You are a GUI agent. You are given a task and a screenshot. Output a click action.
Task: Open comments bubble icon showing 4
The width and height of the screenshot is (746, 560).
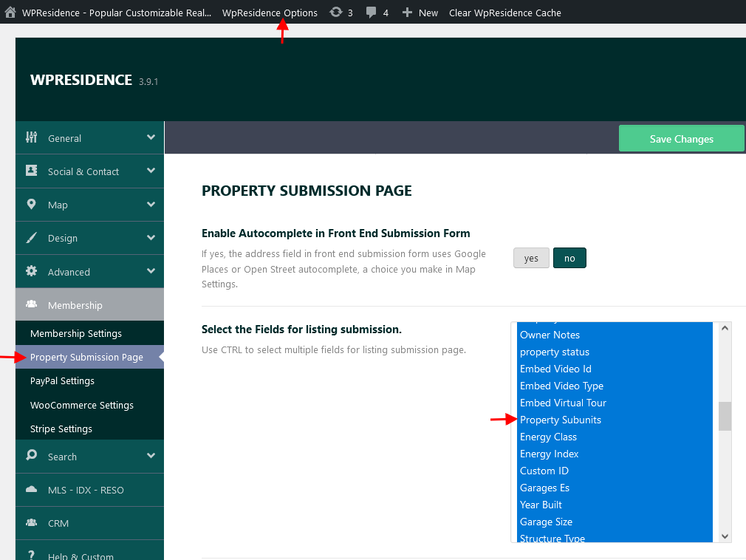point(371,13)
